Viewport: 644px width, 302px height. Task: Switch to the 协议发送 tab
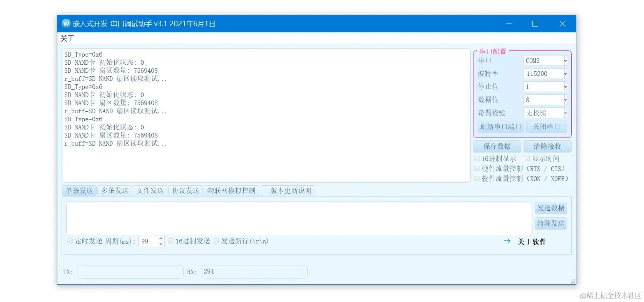[186, 191]
